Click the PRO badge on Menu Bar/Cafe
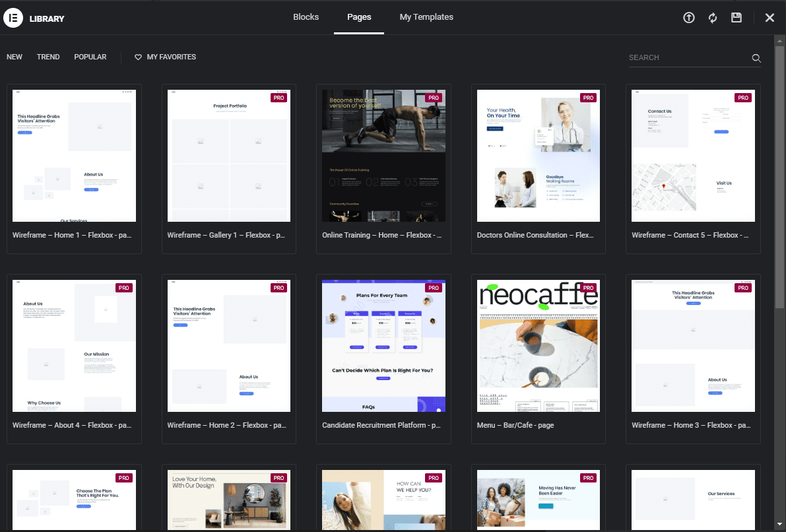The width and height of the screenshot is (786, 532). pos(589,288)
